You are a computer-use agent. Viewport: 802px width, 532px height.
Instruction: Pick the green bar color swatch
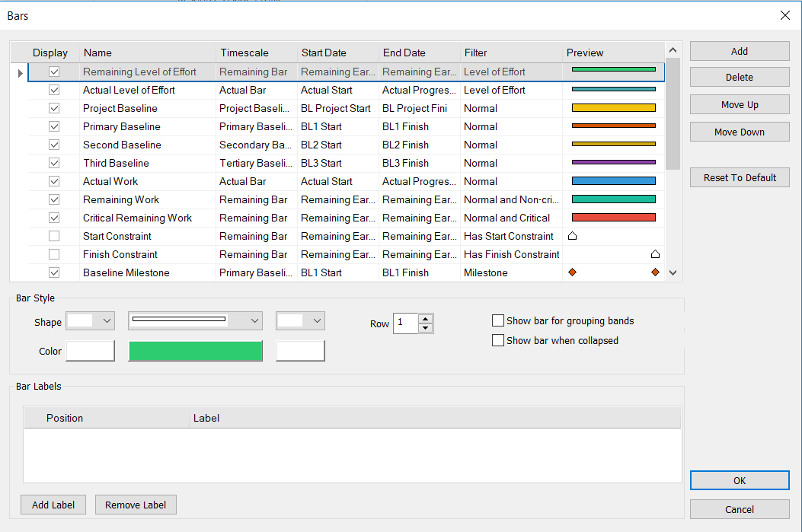coord(196,350)
